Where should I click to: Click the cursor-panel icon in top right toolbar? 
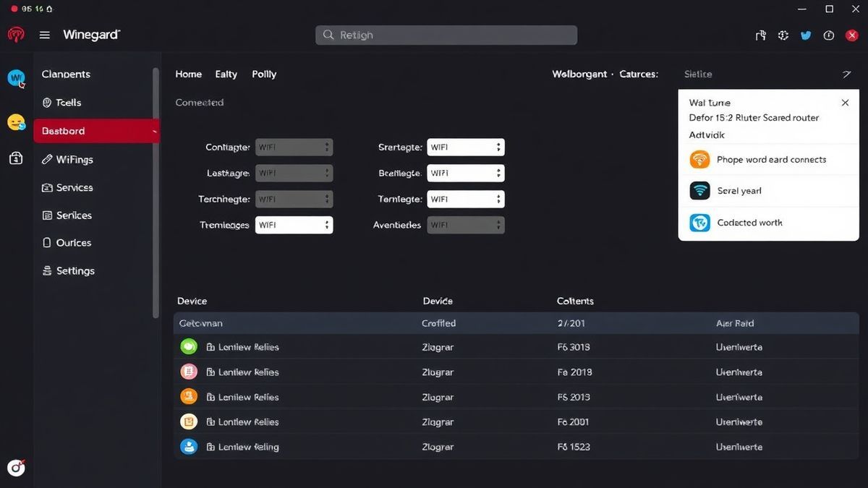[x=760, y=35]
